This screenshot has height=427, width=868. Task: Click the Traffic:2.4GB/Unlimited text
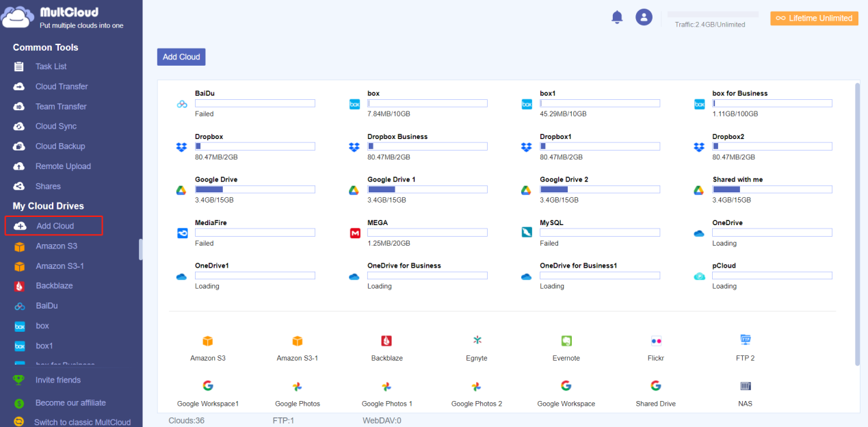[x=710, y=25]
